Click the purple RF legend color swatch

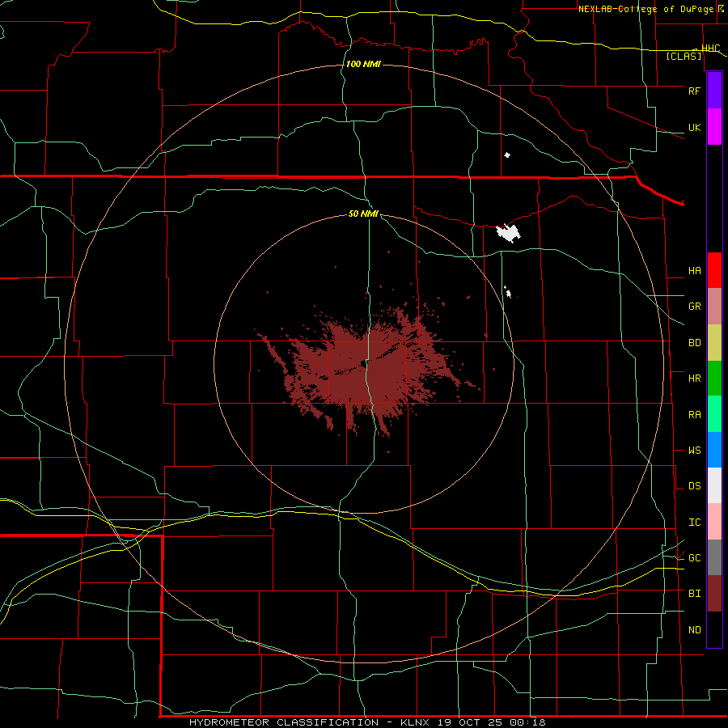714,90
